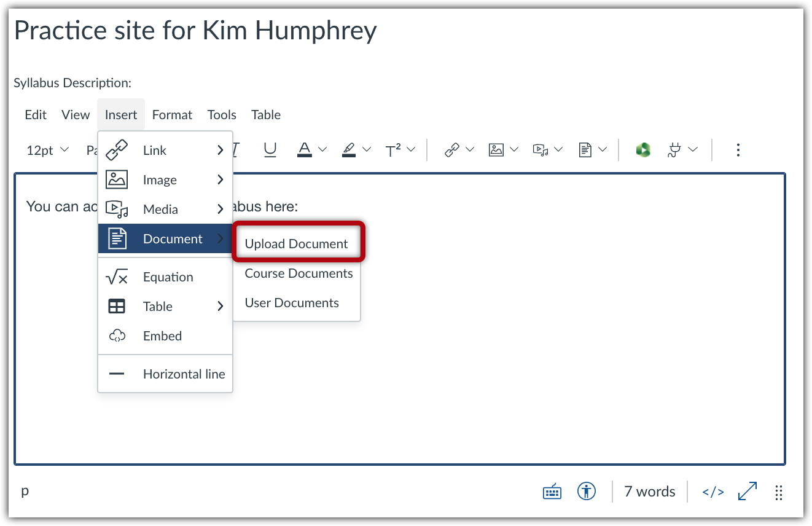This screenshot has width=812, height=526.
Task: Choose Image in the Insert menu
Action: [165, 180]
